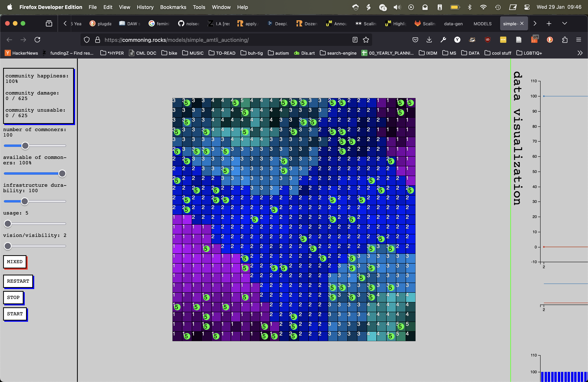This screenshot has width=588, height=382.
Task: Click the uBlock Origin shield icon
Action: (x=487, y=40)
